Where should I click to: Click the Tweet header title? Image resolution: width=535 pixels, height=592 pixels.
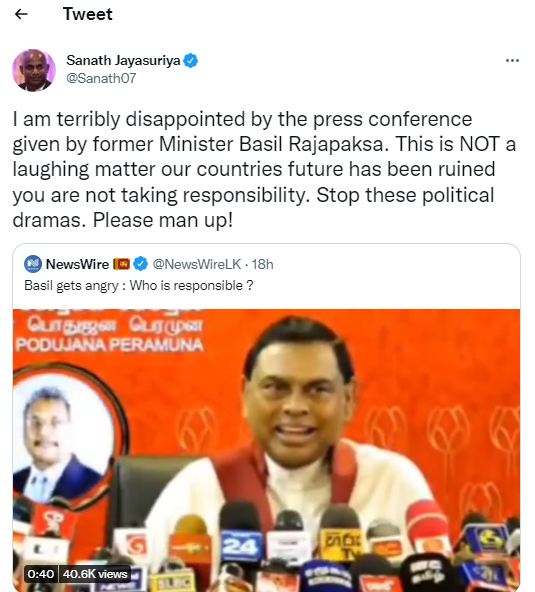88,14
